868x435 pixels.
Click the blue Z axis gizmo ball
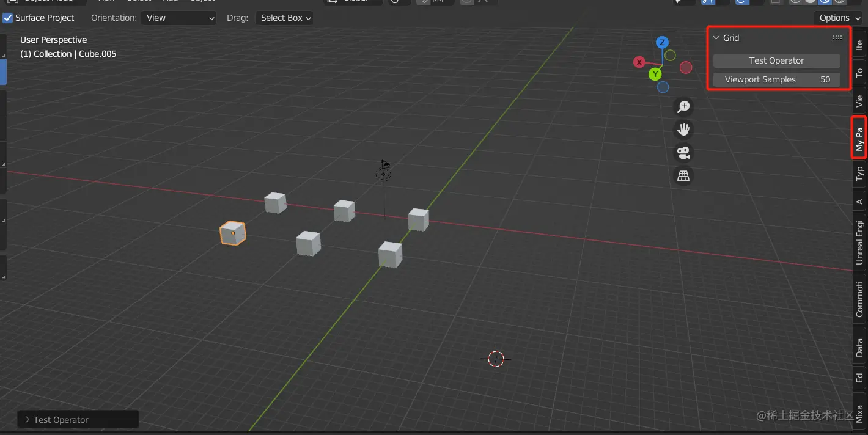click(662, 42)
